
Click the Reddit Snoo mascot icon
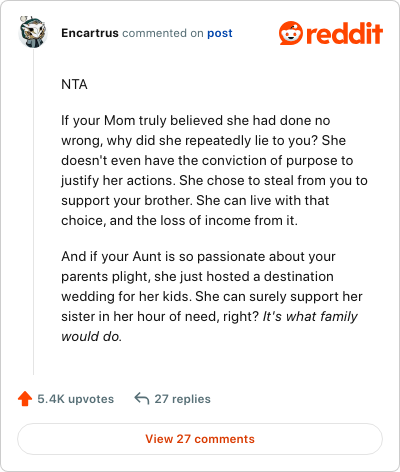tap(291, 33)
